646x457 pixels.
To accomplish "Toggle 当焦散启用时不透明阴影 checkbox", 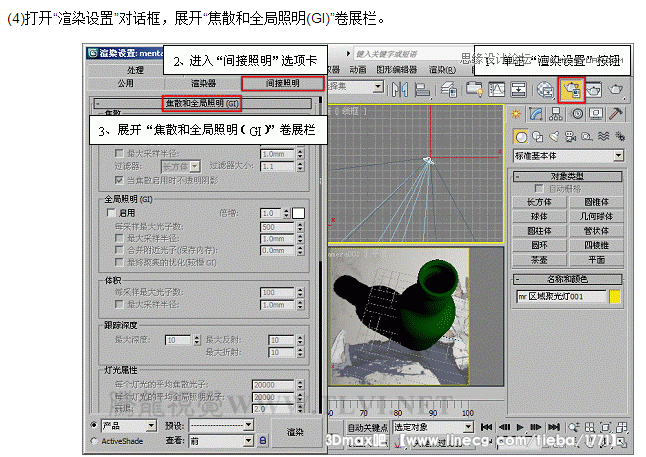I will pos(119,180).
